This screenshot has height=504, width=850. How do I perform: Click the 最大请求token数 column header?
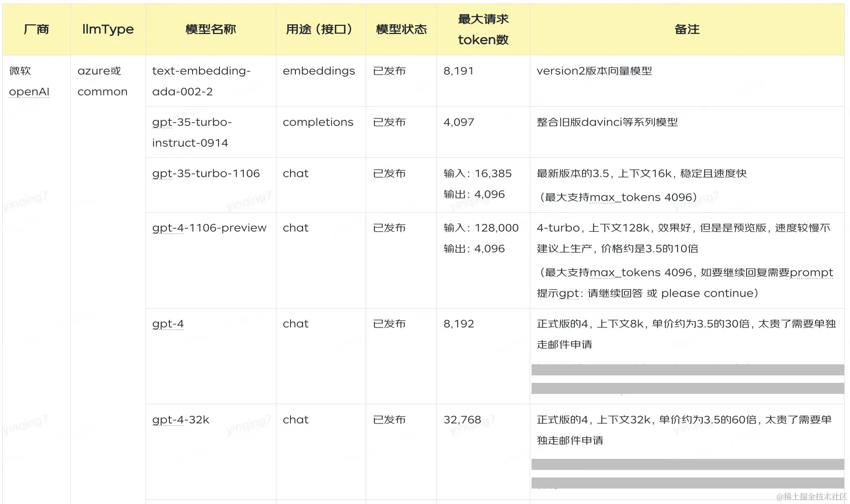pos(483,29)
